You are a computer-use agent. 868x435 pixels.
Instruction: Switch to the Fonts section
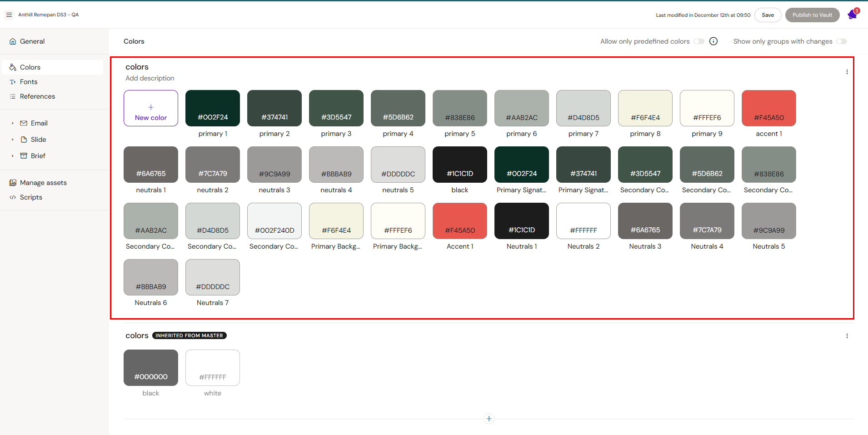29,82
